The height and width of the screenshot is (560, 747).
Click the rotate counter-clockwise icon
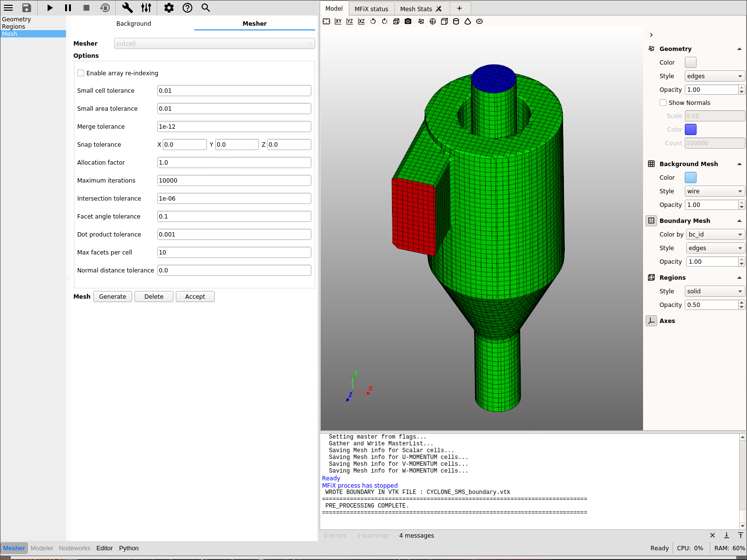373,21
